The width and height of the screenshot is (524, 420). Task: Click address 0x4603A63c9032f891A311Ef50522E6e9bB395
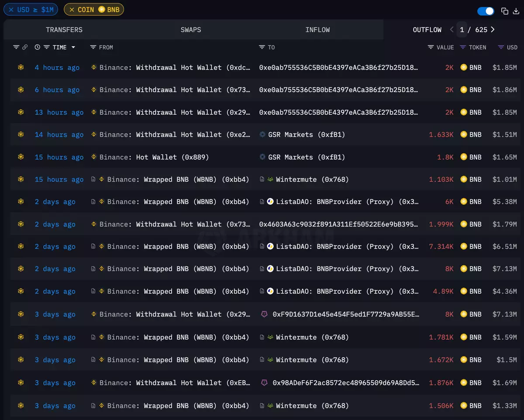pyautogui.click(x=338, y=224)
